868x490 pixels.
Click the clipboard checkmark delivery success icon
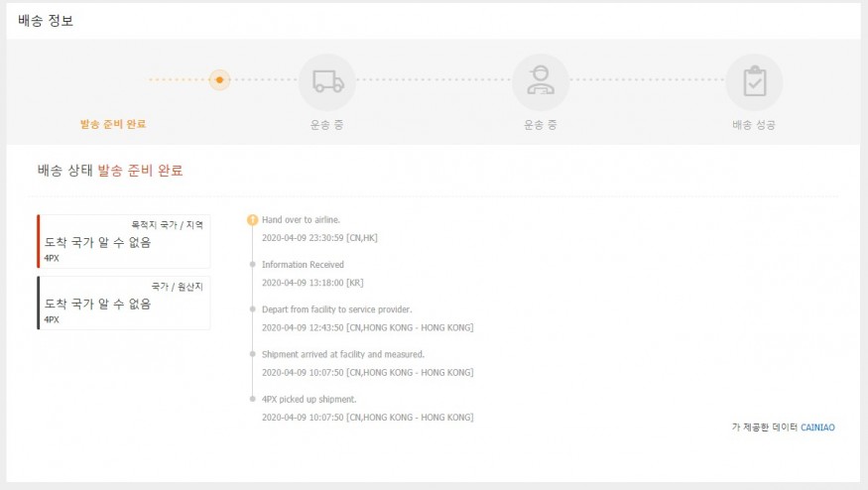(x=754, y=81)
